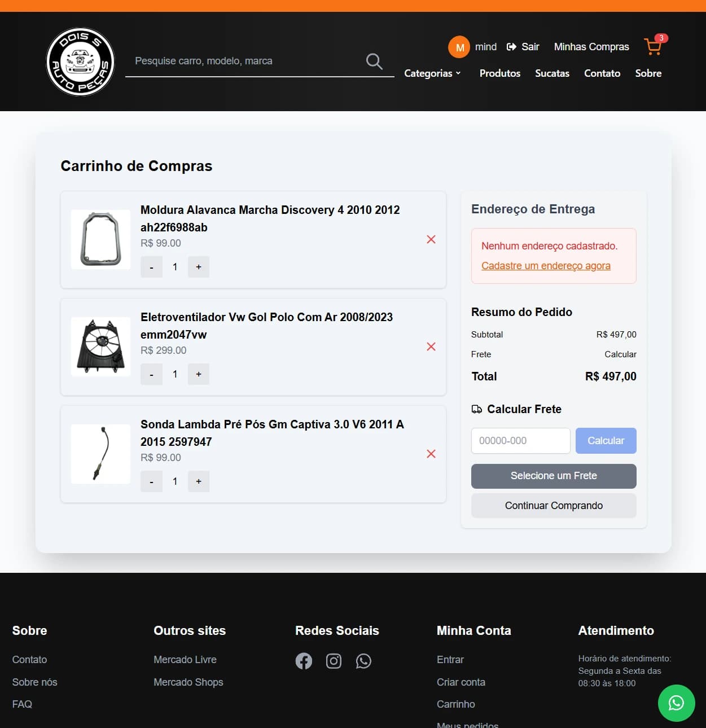
Task: Click the user avatar labeled M
Action: pos(459,47)
